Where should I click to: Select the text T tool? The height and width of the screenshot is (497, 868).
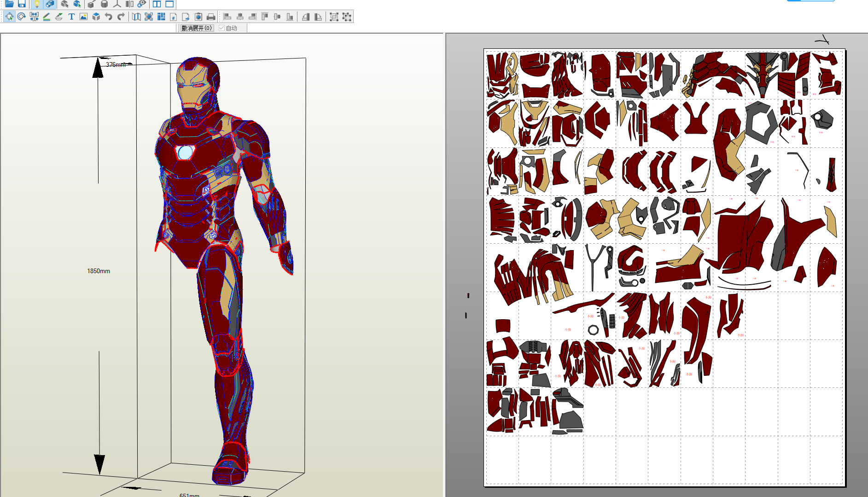tap(71, 17)
